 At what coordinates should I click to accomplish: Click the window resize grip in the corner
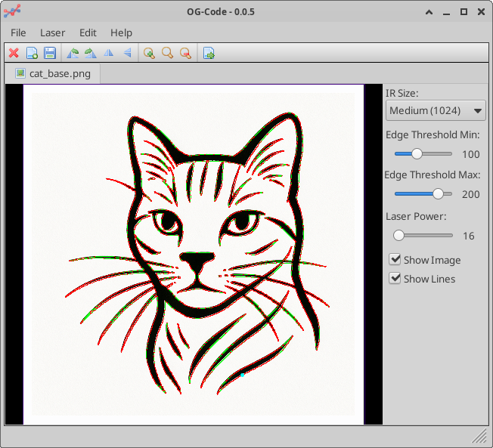tap(480, 436)
